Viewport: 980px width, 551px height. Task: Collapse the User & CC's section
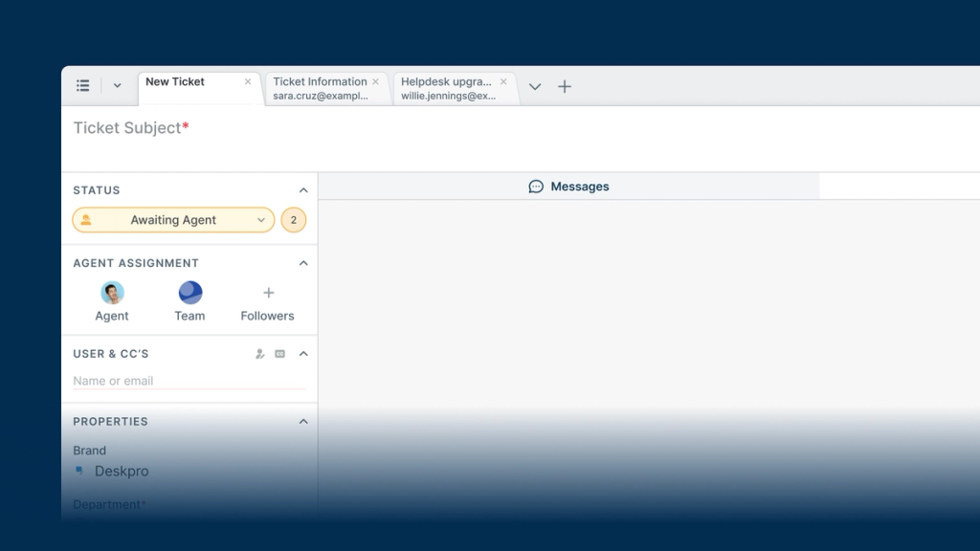pos(303,354)
